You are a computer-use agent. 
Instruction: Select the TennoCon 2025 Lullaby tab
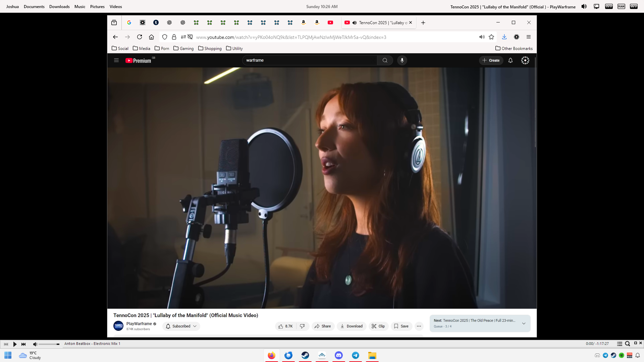(x=379, y=22)
